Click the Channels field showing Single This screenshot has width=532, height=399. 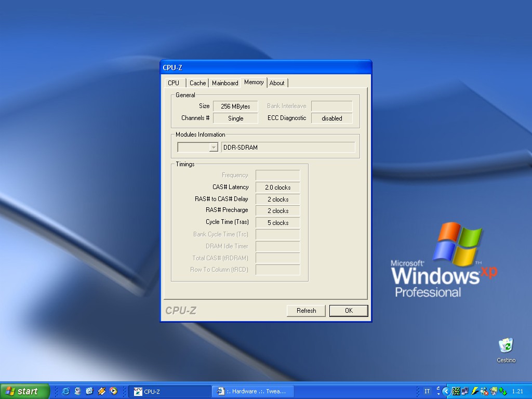click(235, 118)
